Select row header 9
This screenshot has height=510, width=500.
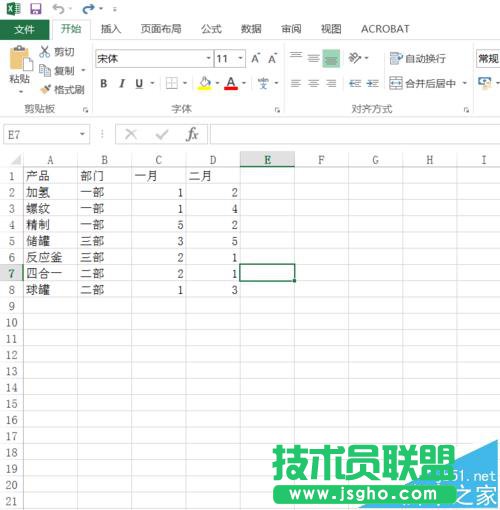tap(12, 306)
